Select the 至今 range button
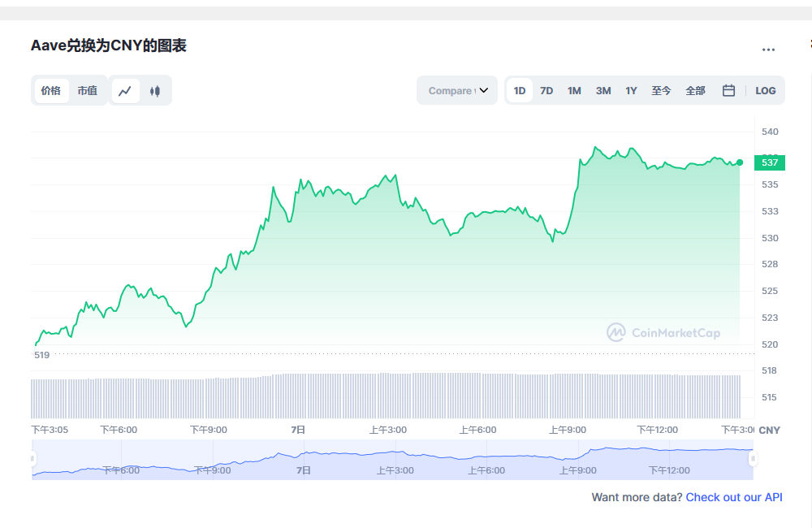 (x=661, y=90)
